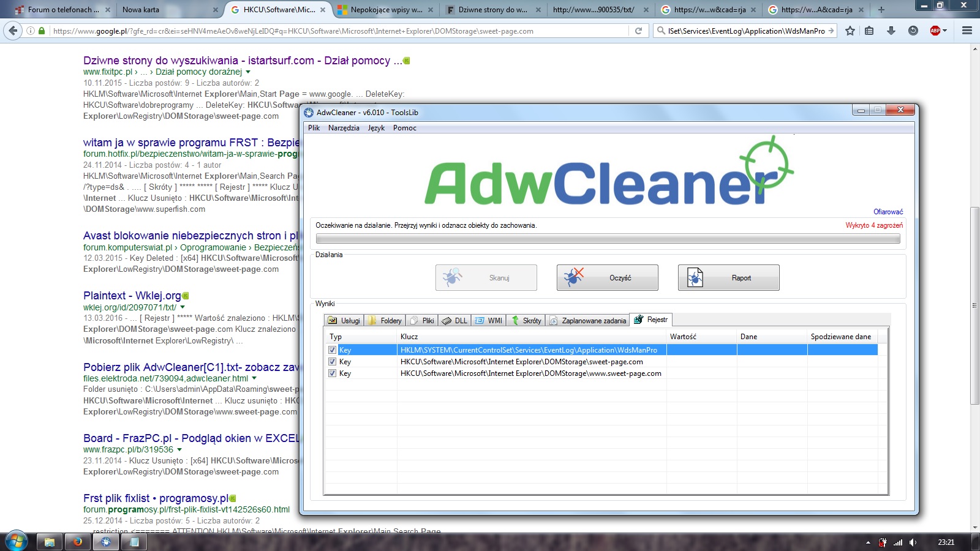Switch to the WMI results tab

click(489, 320)
